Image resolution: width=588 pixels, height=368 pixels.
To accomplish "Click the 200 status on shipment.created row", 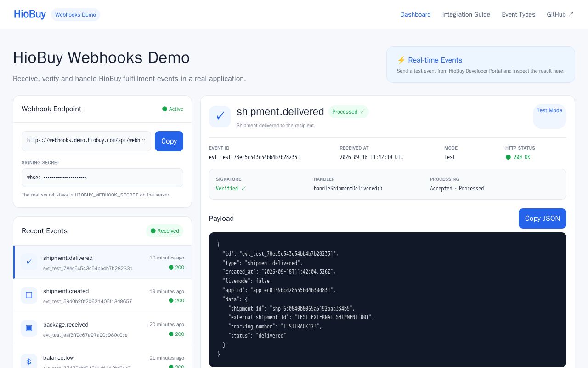I will [176, 301].
